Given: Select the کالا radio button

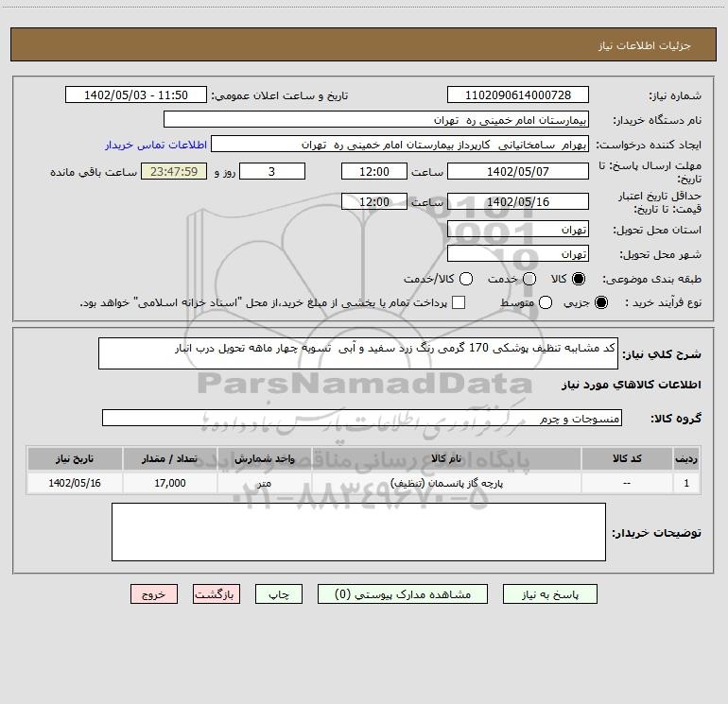Looking at the screenshot, I should (x=579, y=279).
